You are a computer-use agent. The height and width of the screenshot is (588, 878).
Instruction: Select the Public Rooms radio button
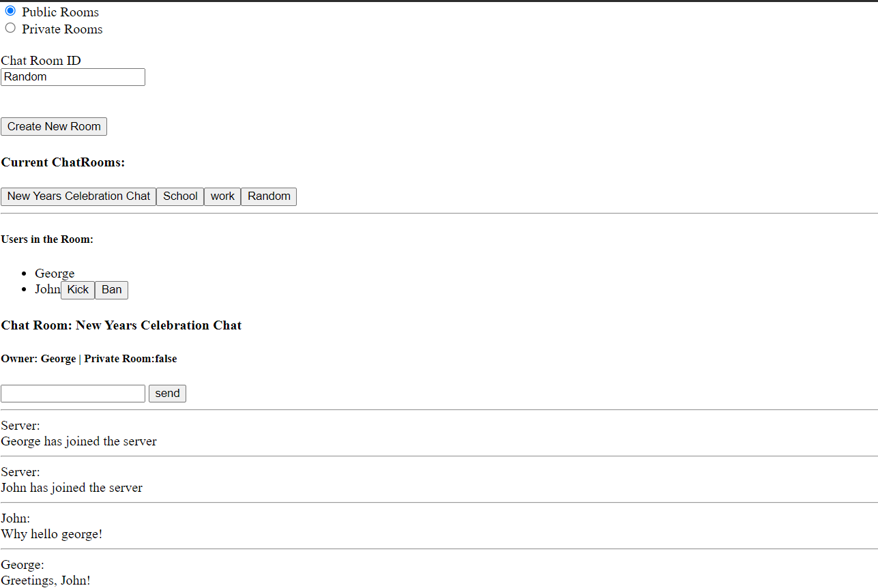click(10, 11)
